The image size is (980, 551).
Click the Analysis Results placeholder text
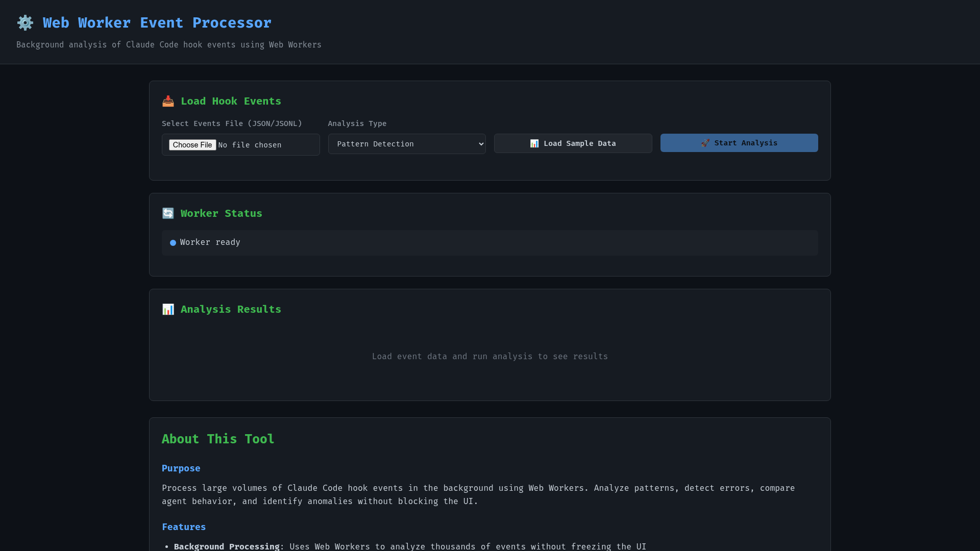489,357
